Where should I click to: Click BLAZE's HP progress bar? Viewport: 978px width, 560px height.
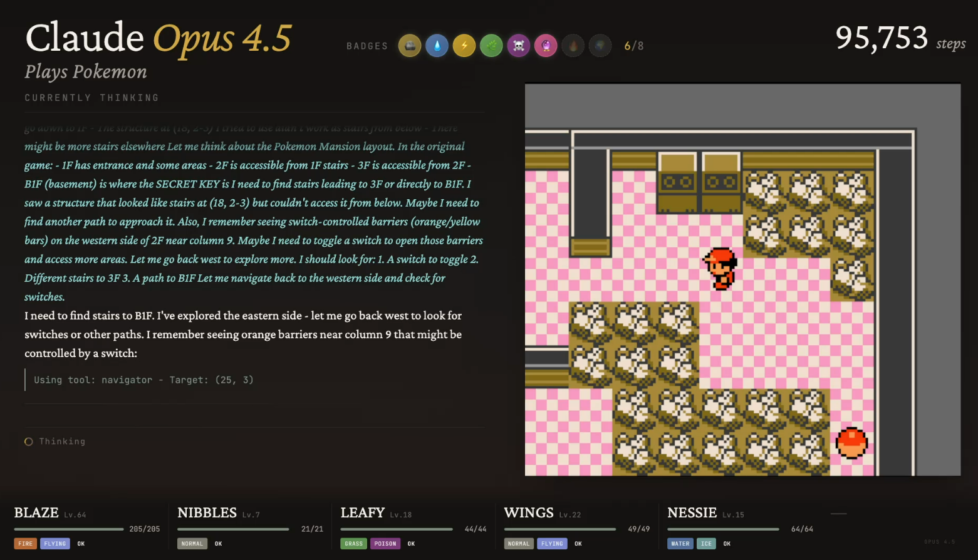(x=69, y=529)
